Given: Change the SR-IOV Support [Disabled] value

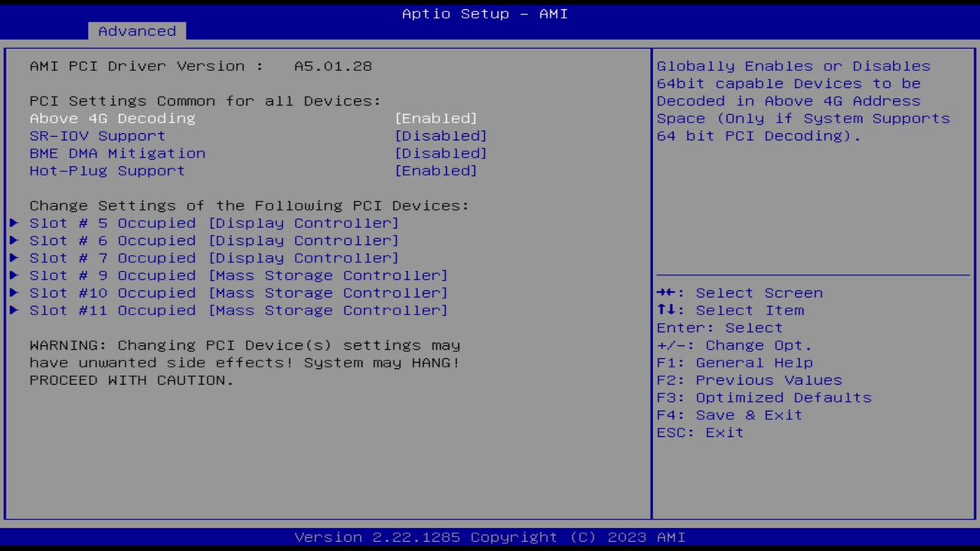Looking at the screenshot, I should [x=441, y=136].
